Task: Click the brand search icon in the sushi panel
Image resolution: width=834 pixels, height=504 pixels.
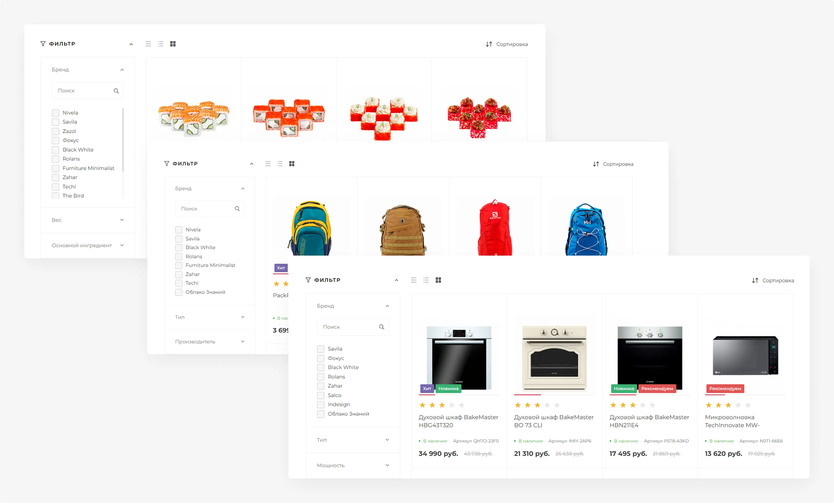Action: point(116,91)
